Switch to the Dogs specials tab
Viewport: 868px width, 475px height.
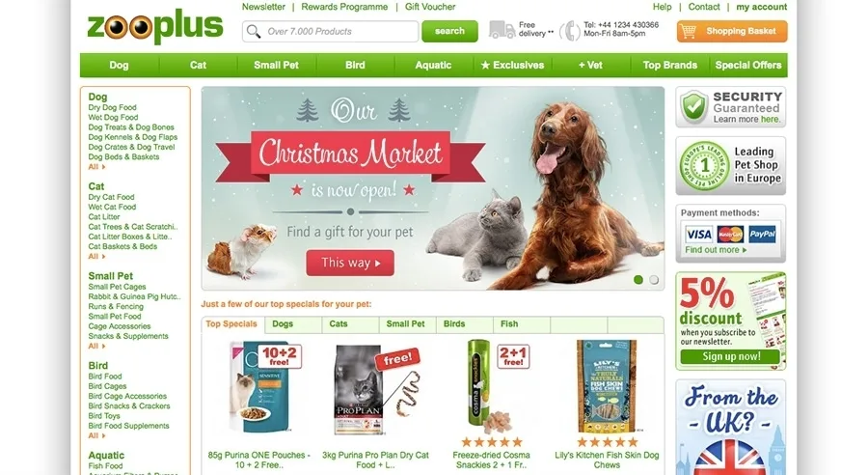(293, 324)
